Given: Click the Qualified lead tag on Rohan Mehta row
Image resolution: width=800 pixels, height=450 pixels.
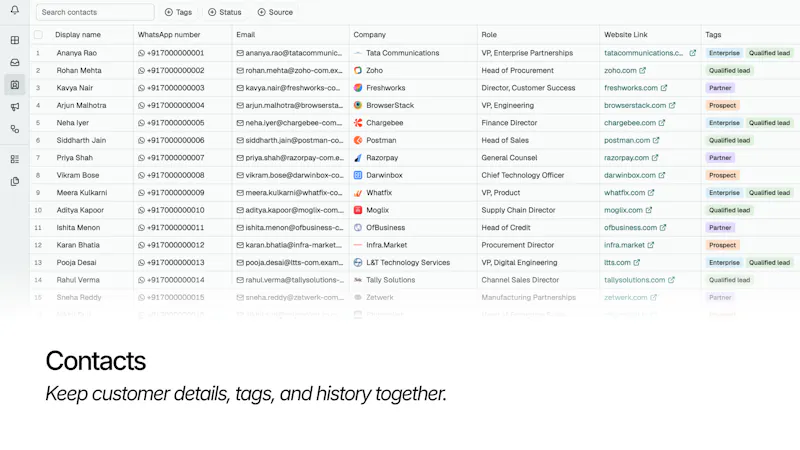Looking at the screenshot, I should [x=729, y=70].
